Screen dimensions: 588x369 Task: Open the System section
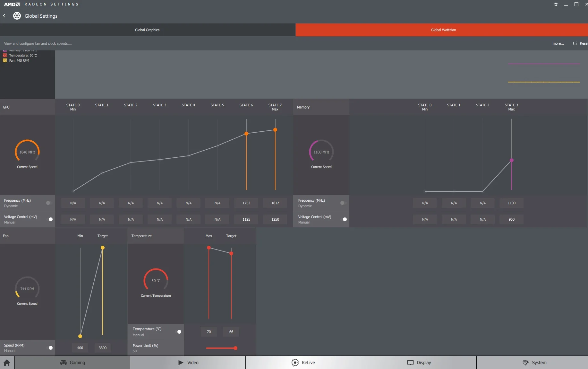coord(533,363)
